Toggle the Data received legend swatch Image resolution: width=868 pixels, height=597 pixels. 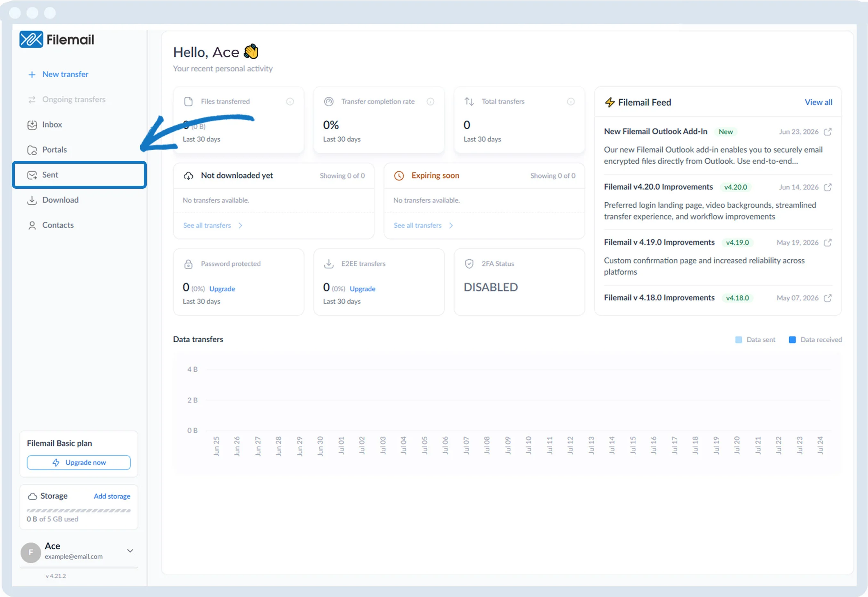(x=793, y=340)
